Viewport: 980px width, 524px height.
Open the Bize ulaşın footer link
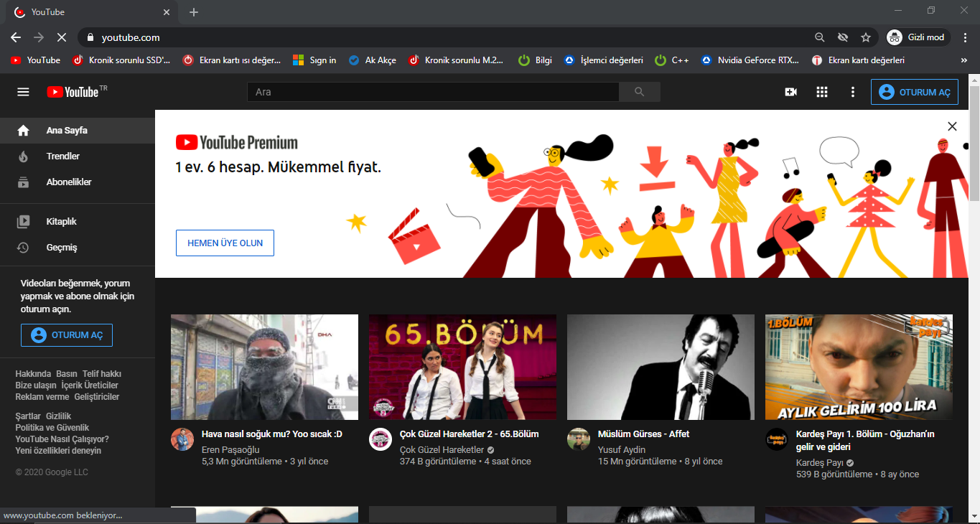point(36,385)
